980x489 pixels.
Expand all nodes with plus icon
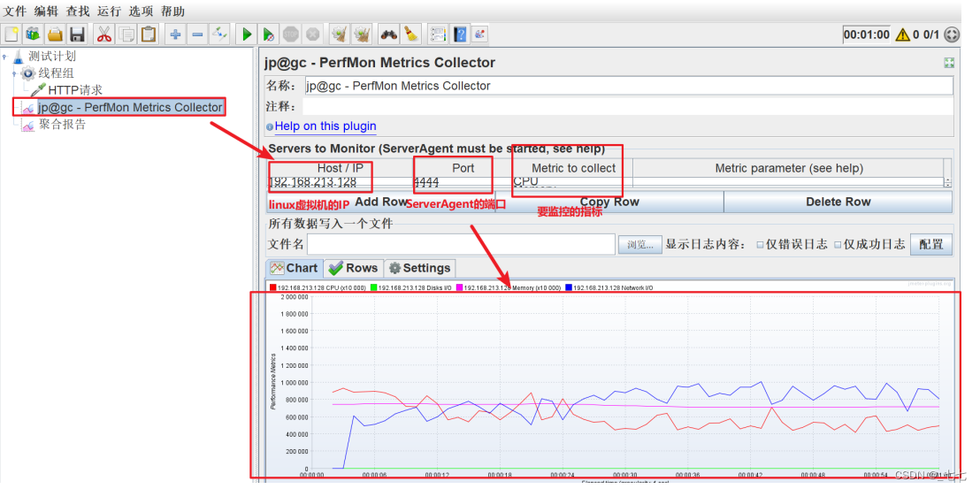click(176, 34)
